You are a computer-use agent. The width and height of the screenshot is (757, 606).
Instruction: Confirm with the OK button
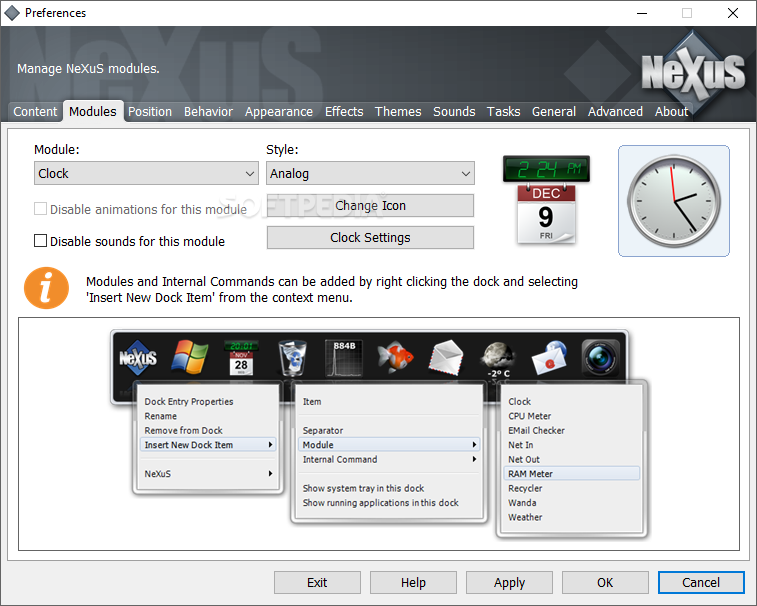[x=605, y=582]
